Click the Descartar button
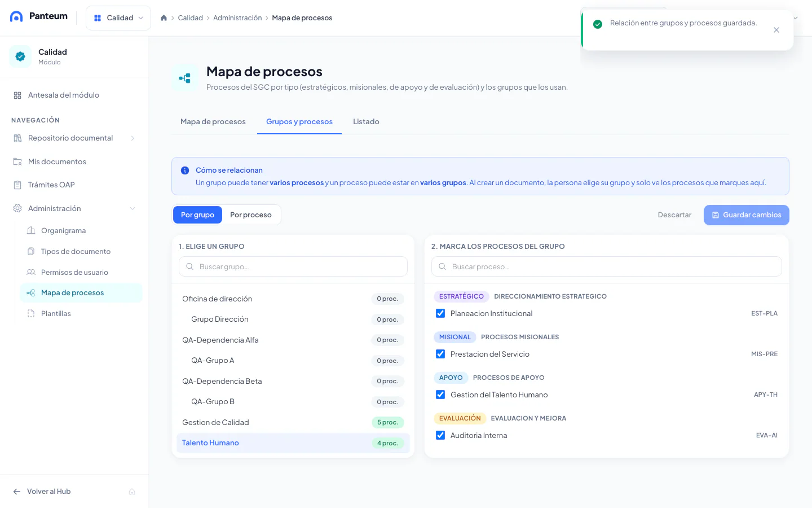The height and width of the screenshot is (508, 812). [674, 215]
